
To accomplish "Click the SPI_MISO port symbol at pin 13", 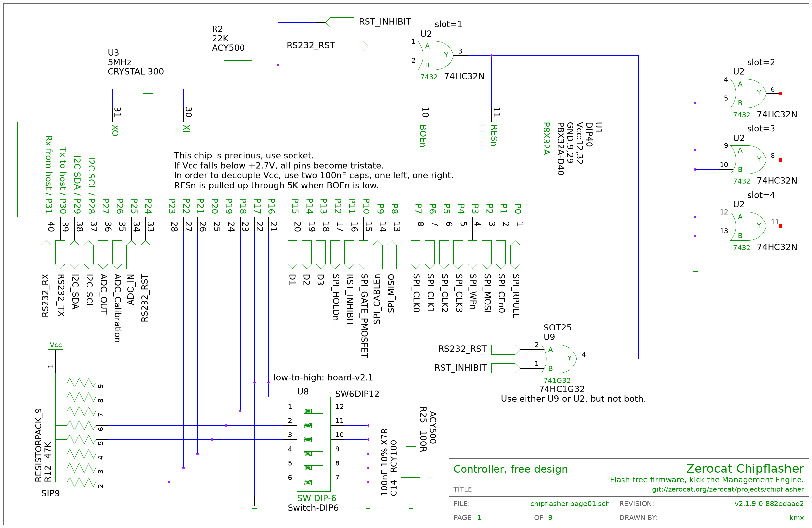I will point(392,254).
